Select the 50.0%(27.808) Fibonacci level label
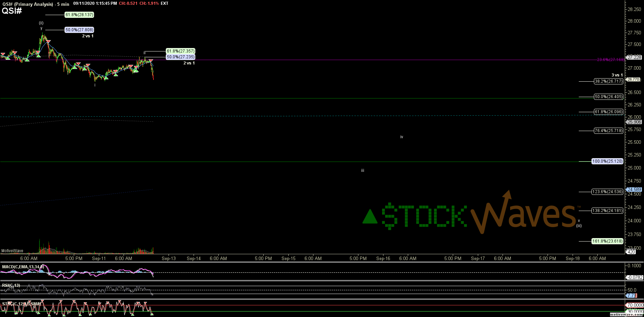Screen dimensions: 644x317 [79, 30]
